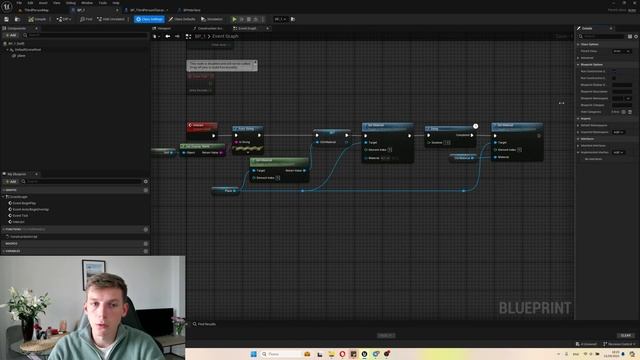Open the debug object selector dropdown
640x360 pixels.
281,19
